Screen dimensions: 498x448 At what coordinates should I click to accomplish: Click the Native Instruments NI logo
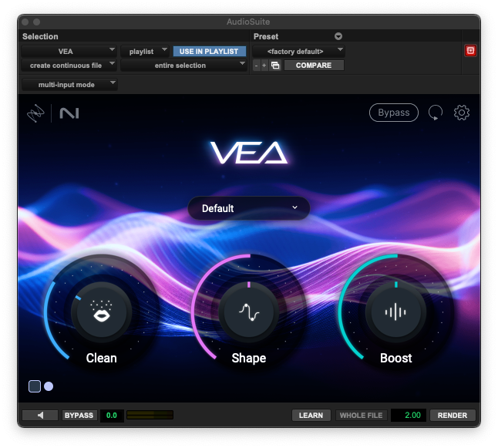[69, 113]
